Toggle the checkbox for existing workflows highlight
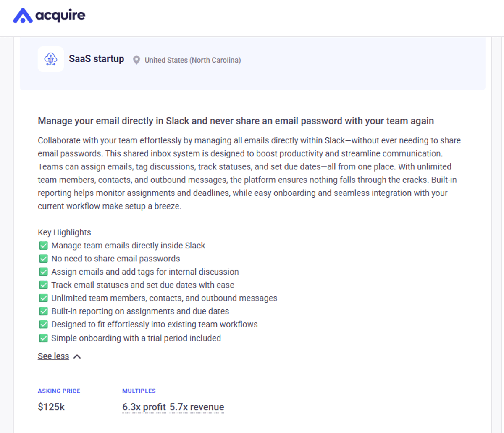The image size is (504, 433). point(43,324)
